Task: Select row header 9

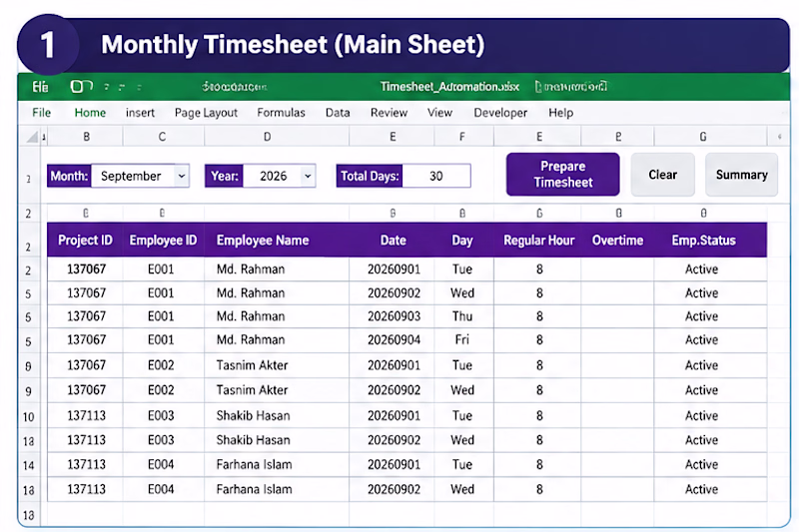Action: [29, 391]
